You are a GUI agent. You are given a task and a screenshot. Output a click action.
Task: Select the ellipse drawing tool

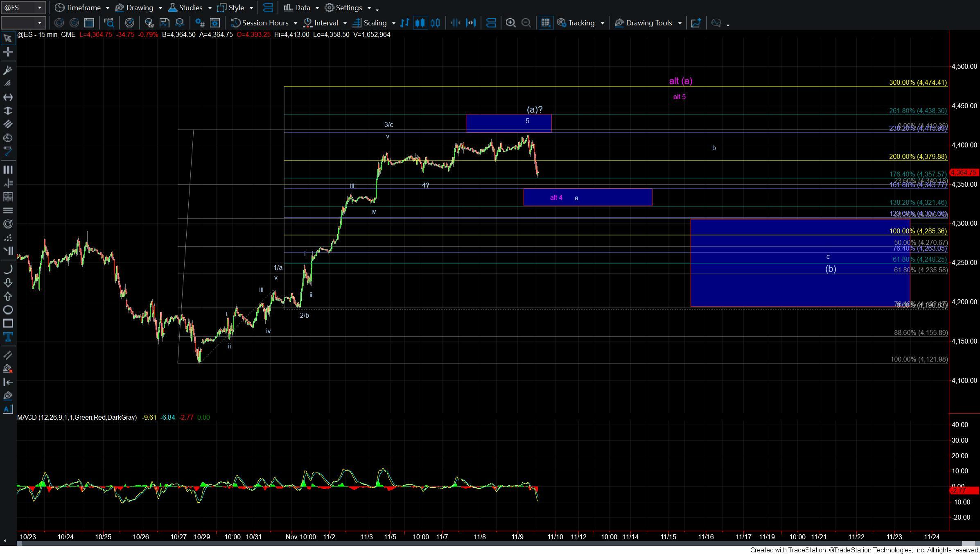[7, 310]
